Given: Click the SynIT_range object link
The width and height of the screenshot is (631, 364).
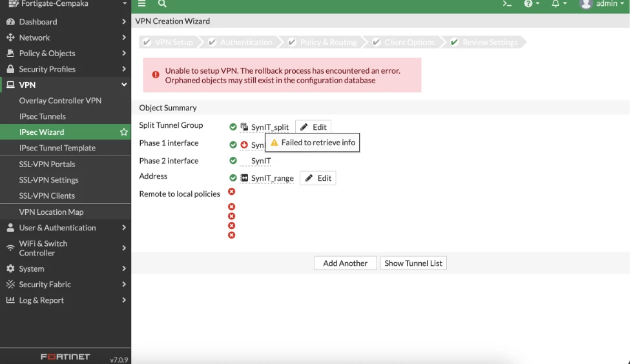Looking at the screenshot, I should pyautogui.click(x=273, y=178).
